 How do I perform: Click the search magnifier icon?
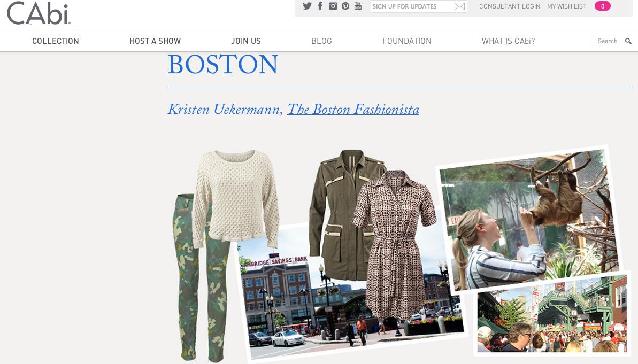pos(628,41)
